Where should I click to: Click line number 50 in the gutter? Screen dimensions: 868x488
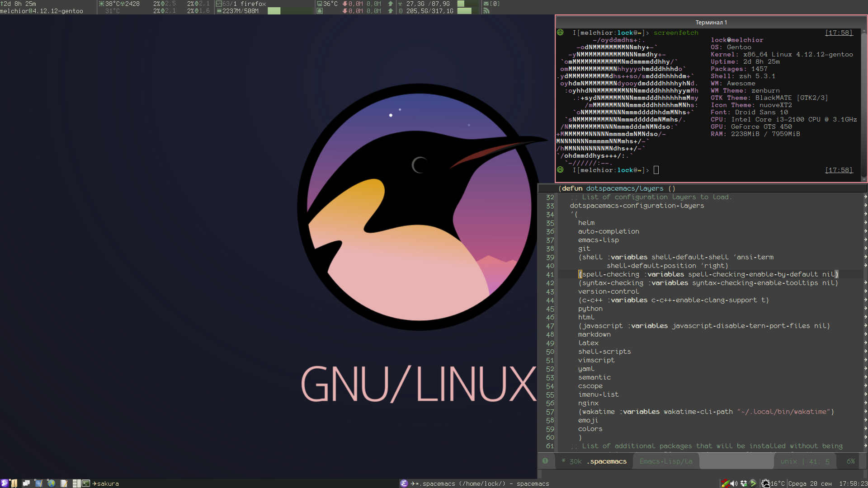click(550, 352)
